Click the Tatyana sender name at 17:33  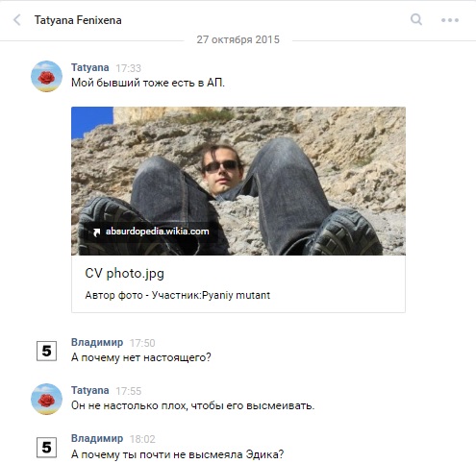(x=90, y=67)
